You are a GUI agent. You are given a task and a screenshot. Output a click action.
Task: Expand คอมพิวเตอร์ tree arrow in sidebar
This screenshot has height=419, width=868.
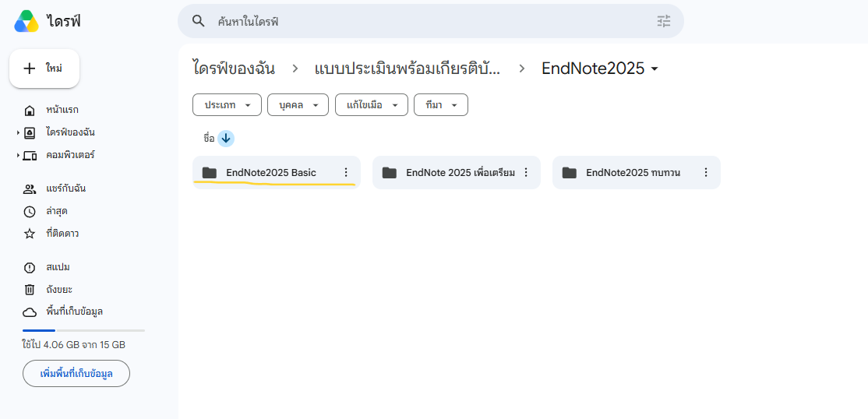(18, 156)
